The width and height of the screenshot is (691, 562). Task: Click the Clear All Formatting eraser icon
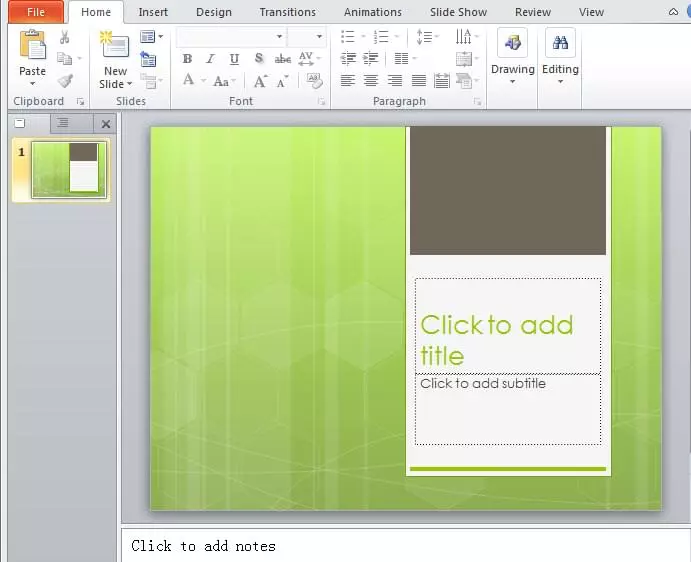click(315, 81)
